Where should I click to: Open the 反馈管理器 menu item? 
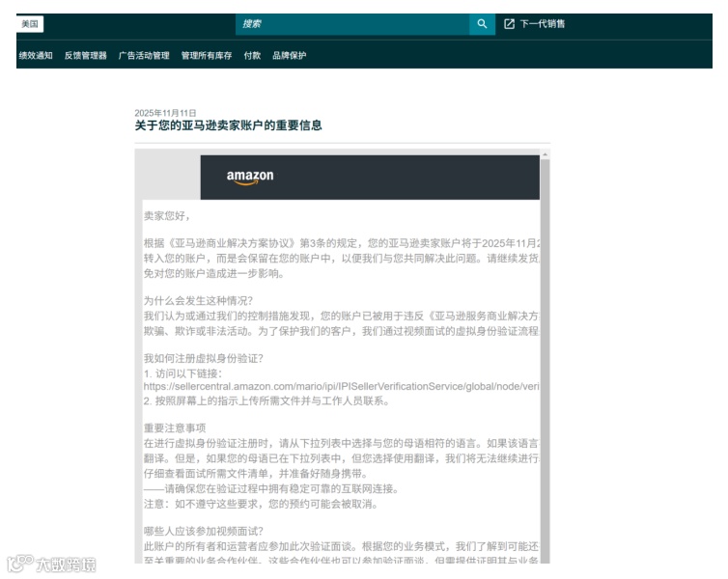[85, 55]
